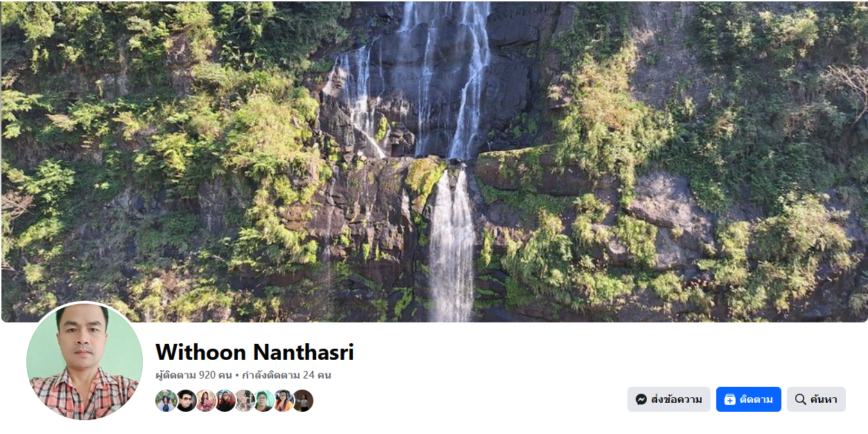Open the waterfall cover photo
The width and height of the screenshot is (868, 434).
[434, 161]
